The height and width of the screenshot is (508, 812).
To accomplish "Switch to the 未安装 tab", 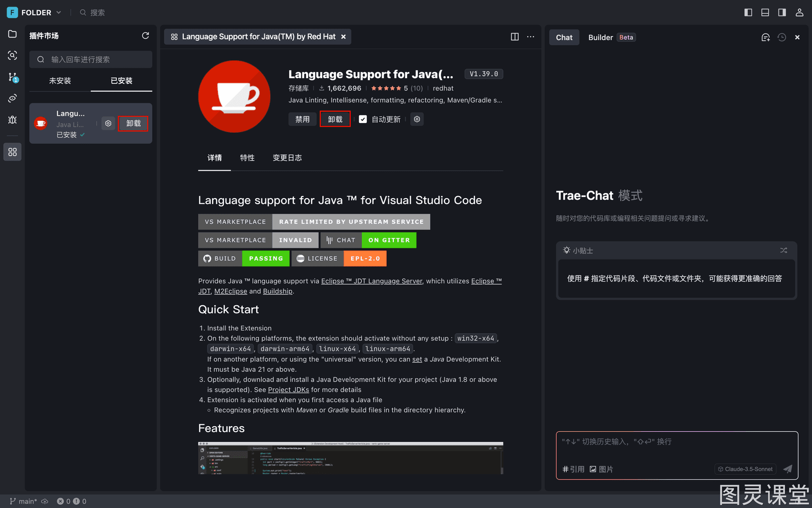I will [60, 81].
